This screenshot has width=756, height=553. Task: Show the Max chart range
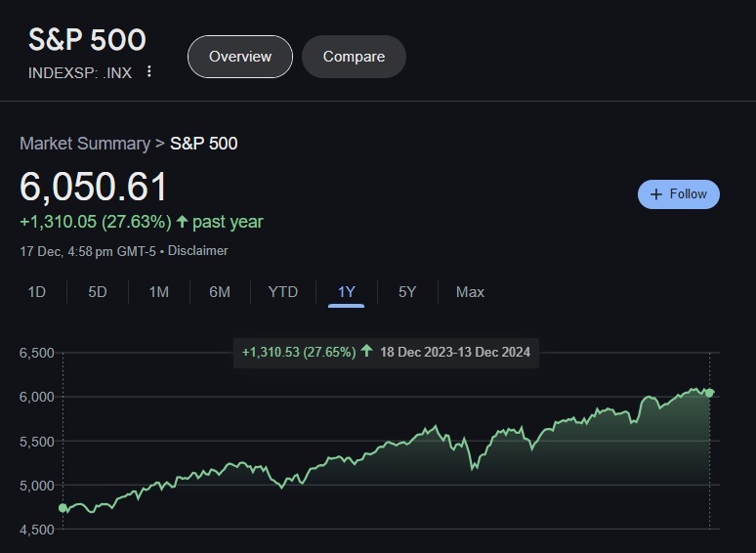coord(470,292)
